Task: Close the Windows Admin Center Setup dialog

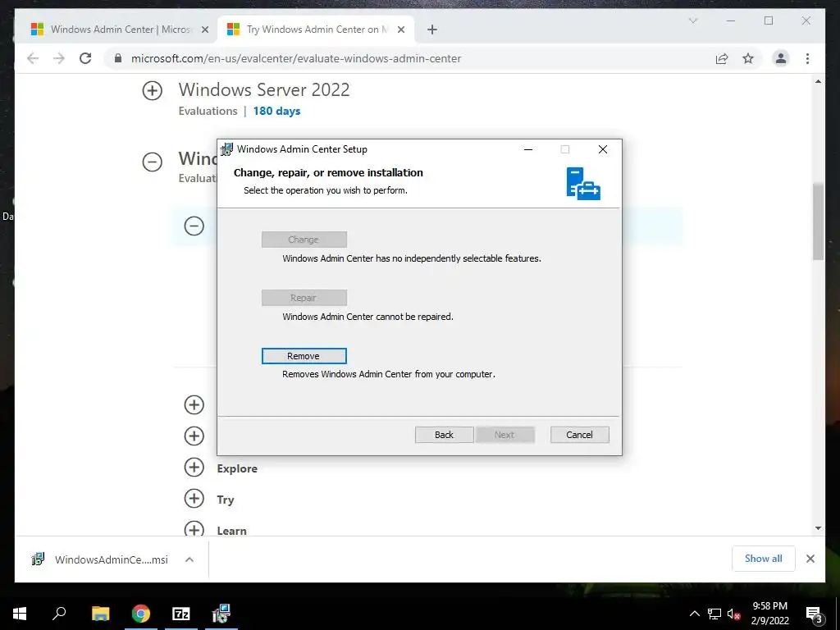Action: tap(603, 149)
